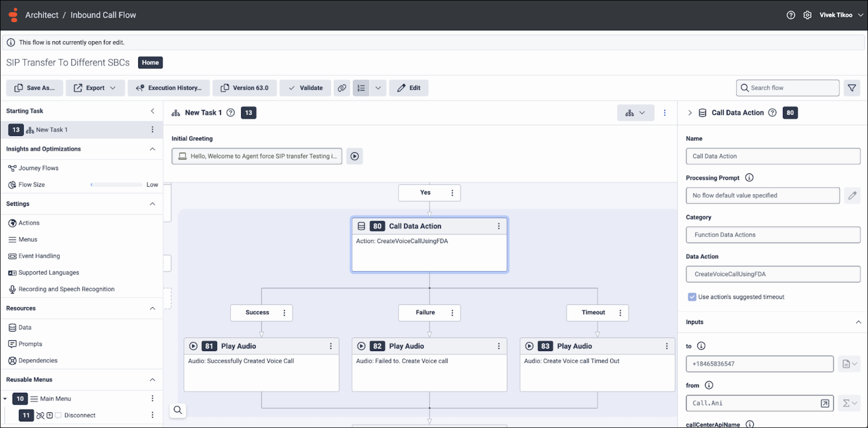
Task: Open the New Task 1 header kebab menu
Action: 665,113
